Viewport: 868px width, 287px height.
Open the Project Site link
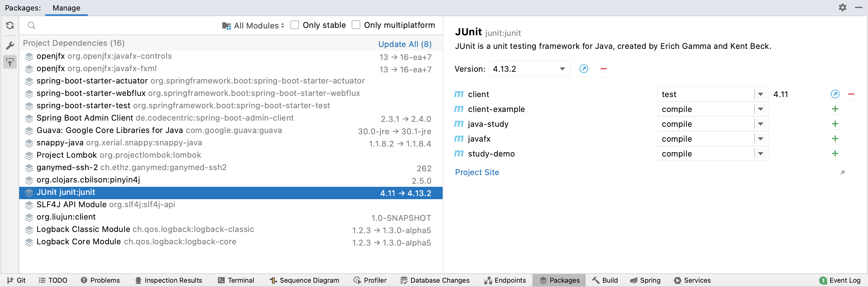coord(477,172)
